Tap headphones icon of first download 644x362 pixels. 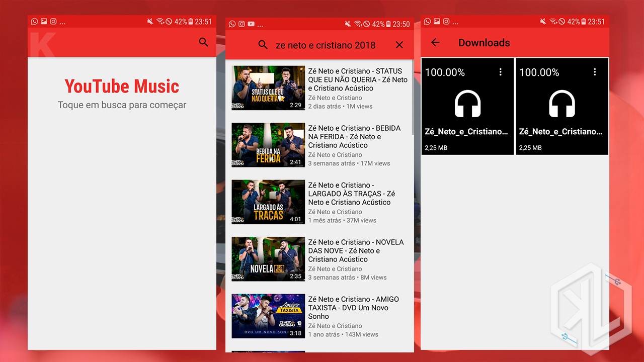click(467, 104)
